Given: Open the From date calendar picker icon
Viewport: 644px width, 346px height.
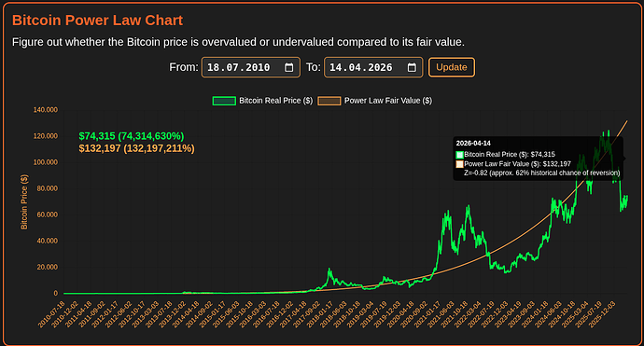Looking at the screenshot, I should 289,67.
